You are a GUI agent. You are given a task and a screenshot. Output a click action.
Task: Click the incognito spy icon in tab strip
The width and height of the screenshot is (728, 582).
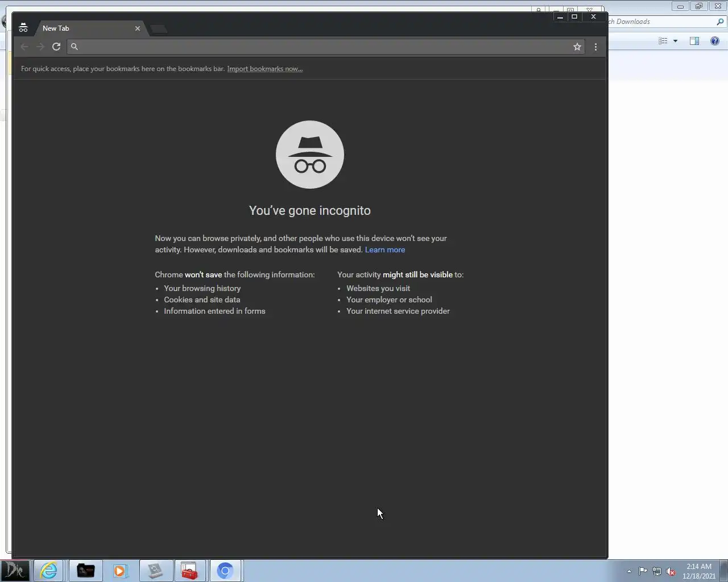(23, 28)
